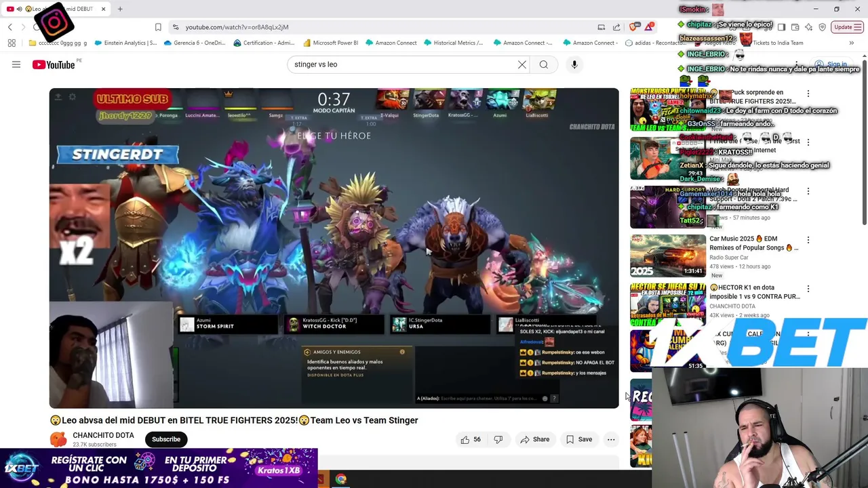The height and width of the screenshot is (488, 868).
Task: Like the video with the thumbs up
Action: point(471,439)
